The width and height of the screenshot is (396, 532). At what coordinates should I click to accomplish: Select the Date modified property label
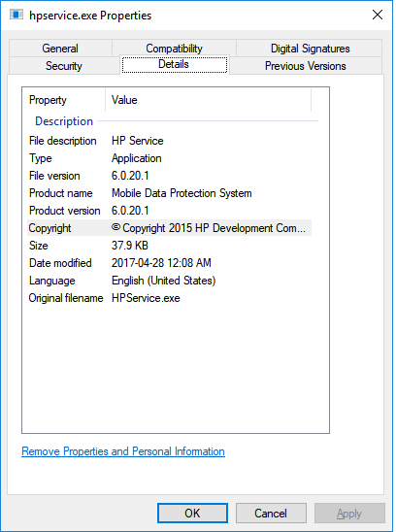(x=60, y=263)
